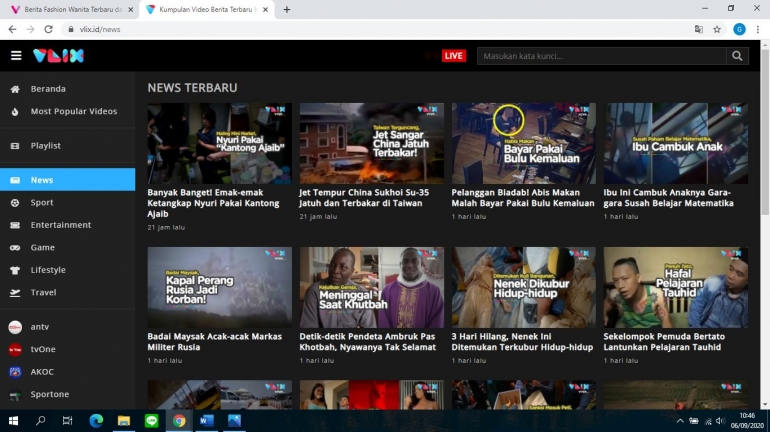
Task: Select Entertainment category label
Action: 61,225
